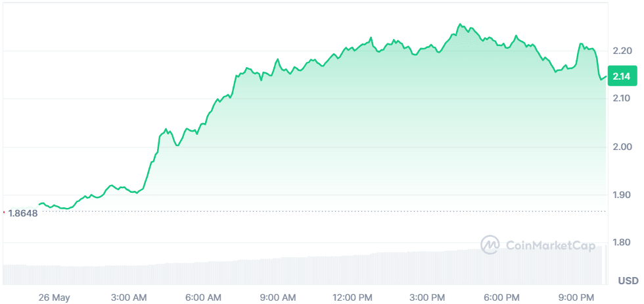
Task: Click the 1.80 price axis label
Action: tap(621, 243)
